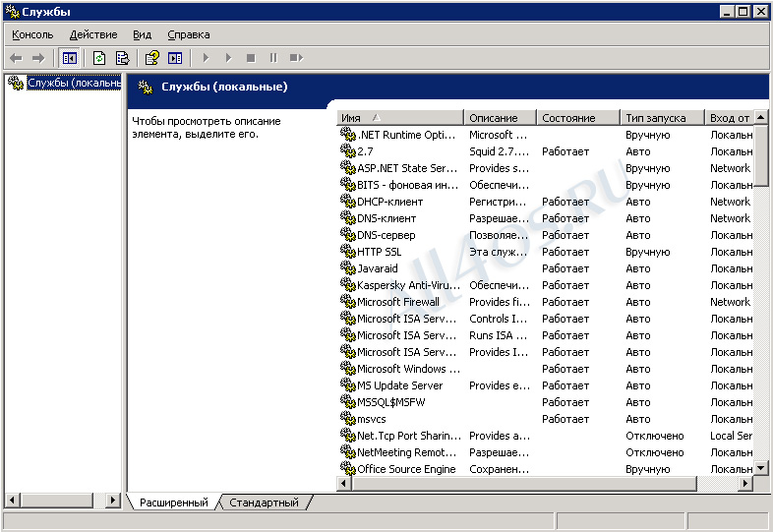Sort by the Состояние column header
Image resolution: width=773 pixels, height=532 pixels.
[578, 118]
